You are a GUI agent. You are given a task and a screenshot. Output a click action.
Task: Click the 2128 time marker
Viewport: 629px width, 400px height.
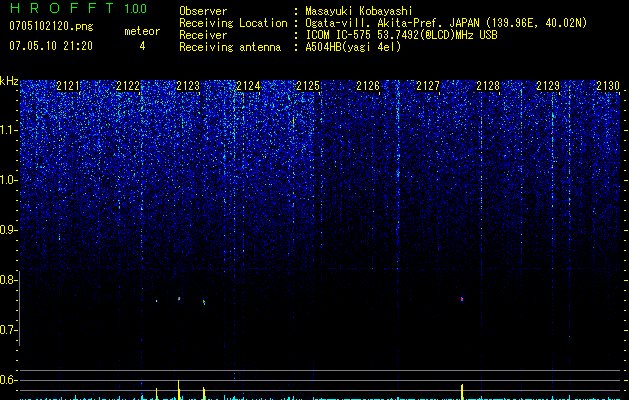coord(488,86)
